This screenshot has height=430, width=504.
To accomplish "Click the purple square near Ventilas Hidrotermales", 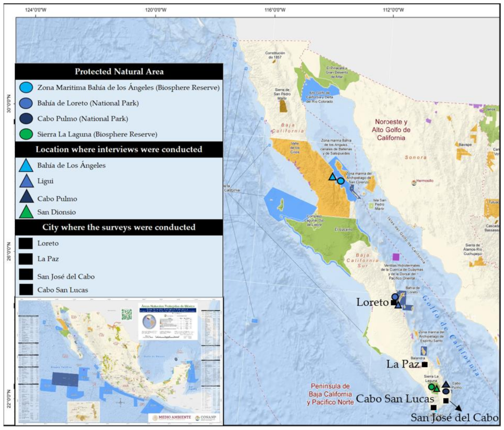I will point(396,257).
